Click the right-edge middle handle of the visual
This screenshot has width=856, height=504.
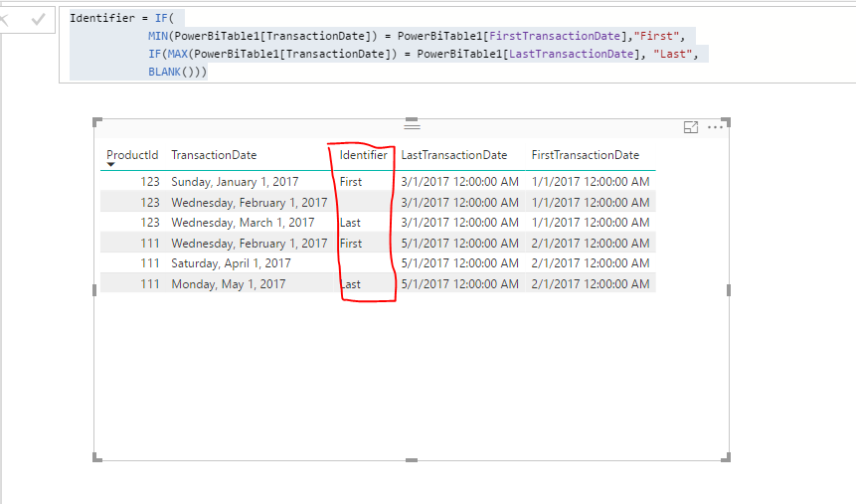[x=729, y=290]
